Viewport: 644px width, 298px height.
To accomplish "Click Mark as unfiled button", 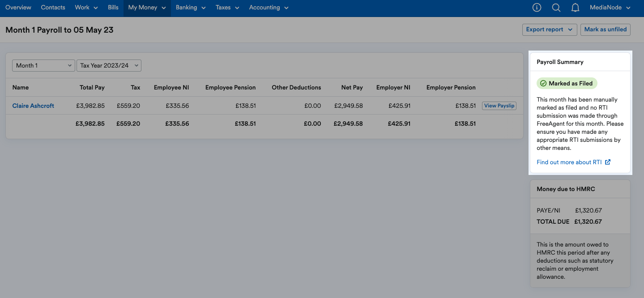I will [606, 30].
